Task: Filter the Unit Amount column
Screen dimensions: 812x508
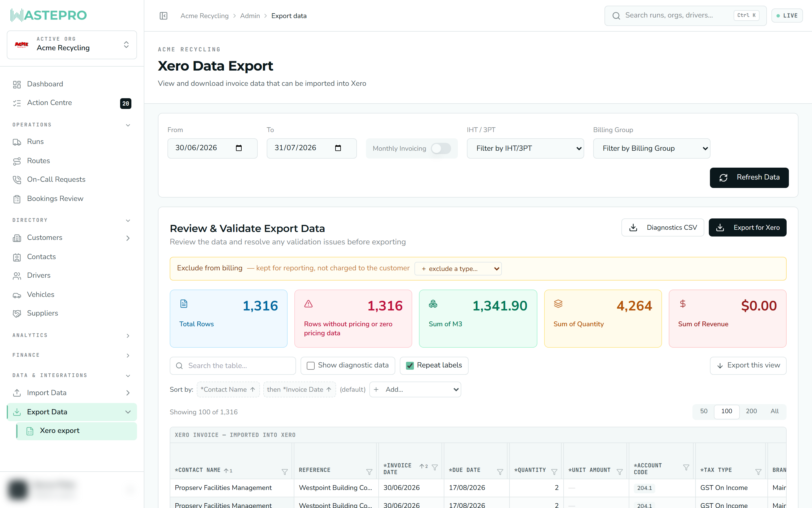Action: pos(619,472)
